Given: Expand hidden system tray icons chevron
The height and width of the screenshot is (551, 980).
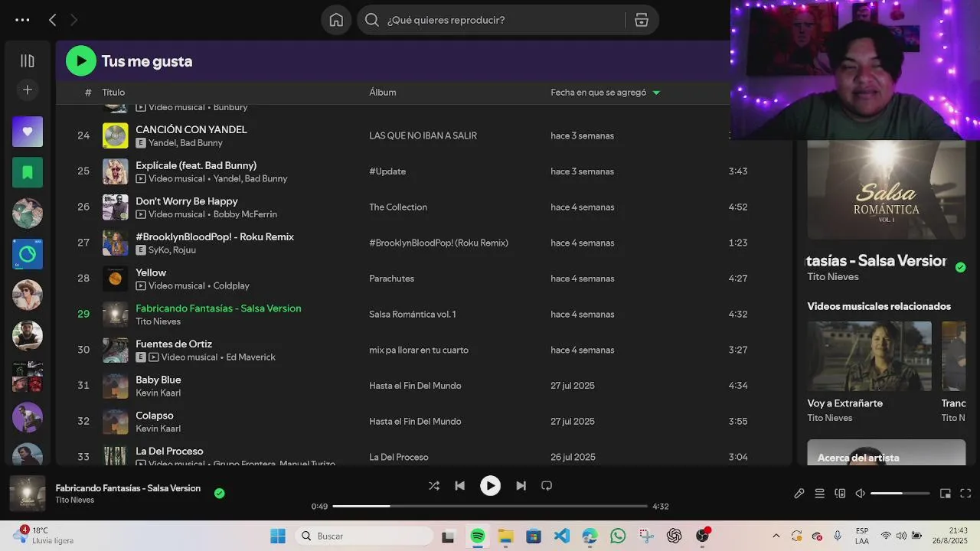Looking at the screenshot, I should click(776, 536).
